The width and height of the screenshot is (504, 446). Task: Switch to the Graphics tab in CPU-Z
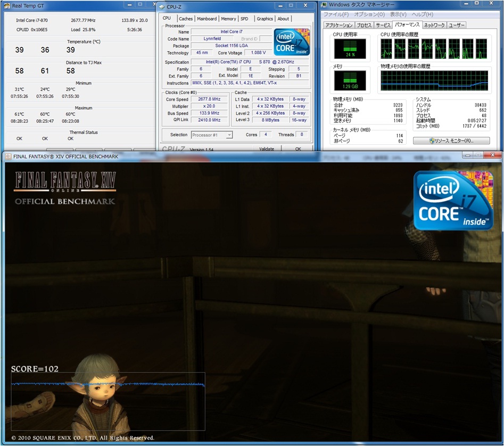pyautogui.click(x=265, y=19)
